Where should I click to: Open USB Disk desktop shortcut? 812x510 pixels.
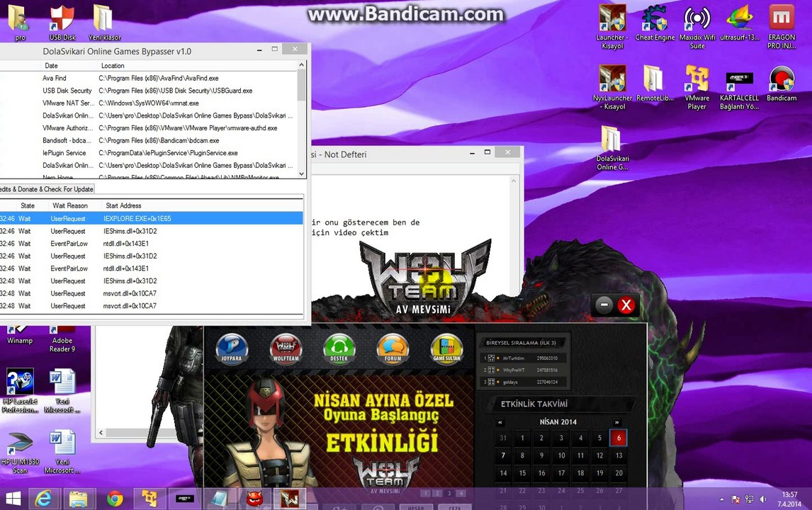(62, 22)
